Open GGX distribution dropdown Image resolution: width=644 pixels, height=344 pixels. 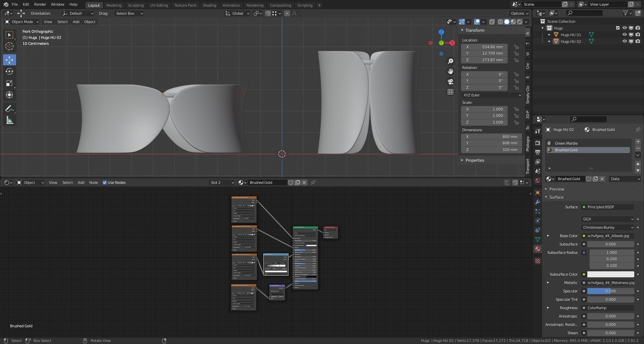(607, 219)
